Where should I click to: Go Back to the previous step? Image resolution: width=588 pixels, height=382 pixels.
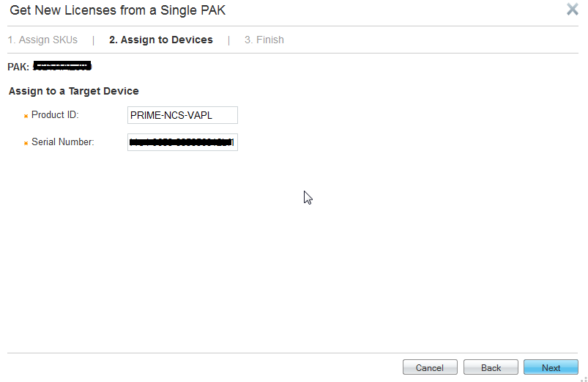pos(491,367)
